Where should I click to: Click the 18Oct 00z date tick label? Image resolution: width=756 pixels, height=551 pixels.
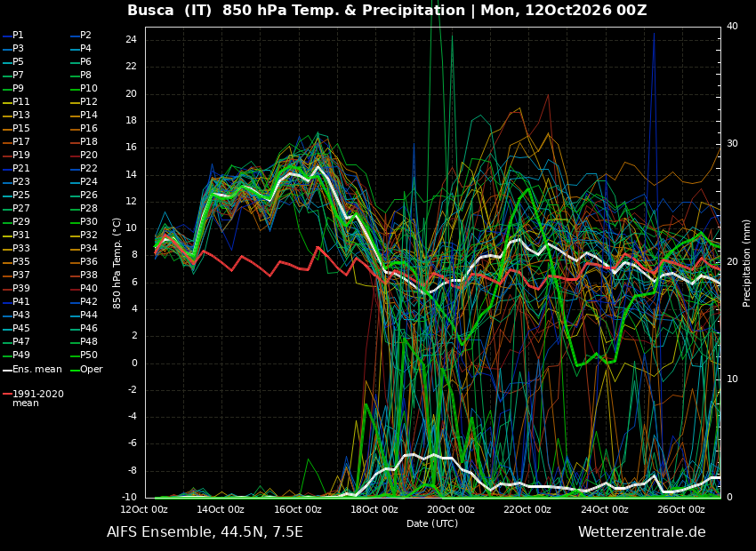(x=374, y=509)
